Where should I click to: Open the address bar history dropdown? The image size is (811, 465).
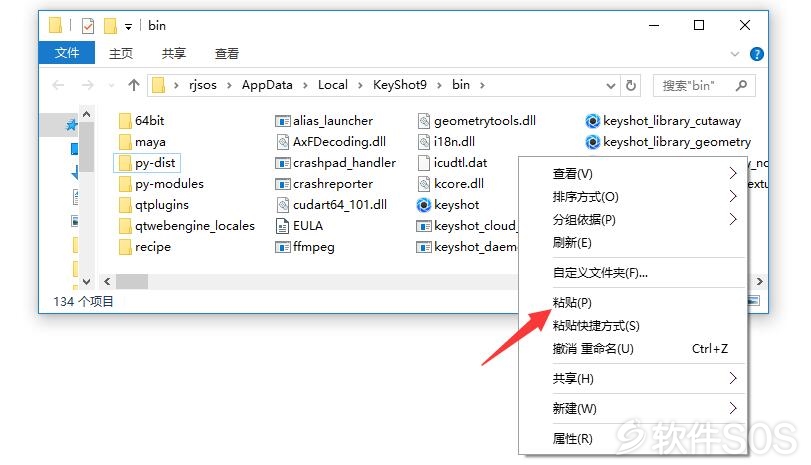tap(611, 86)
